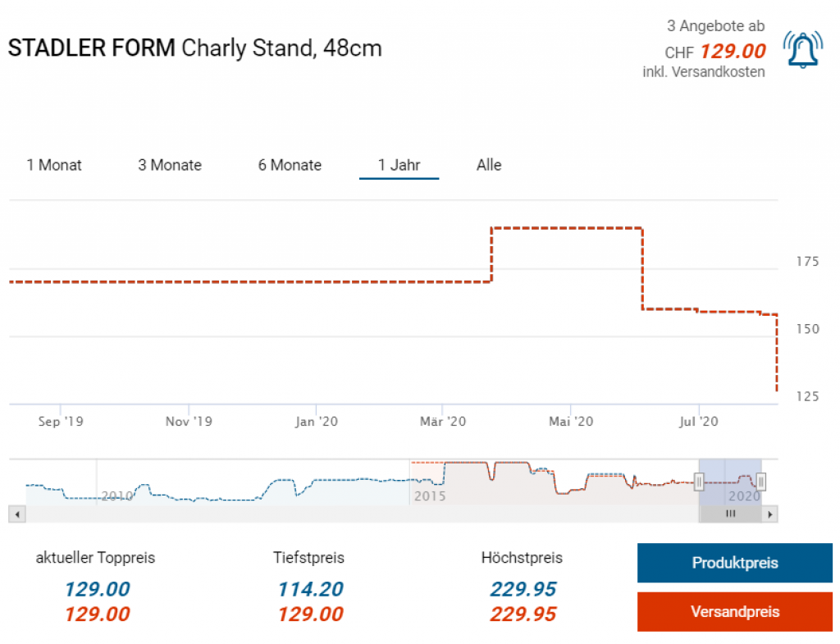Click the scrollbar left arrow button
This screenshot has width=840, height=644.
(x=16, y=514)
